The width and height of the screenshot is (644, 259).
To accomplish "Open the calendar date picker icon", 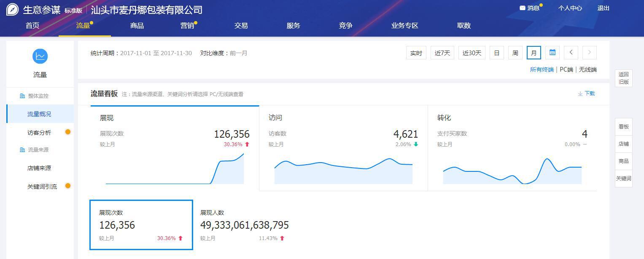I will 552,52.
